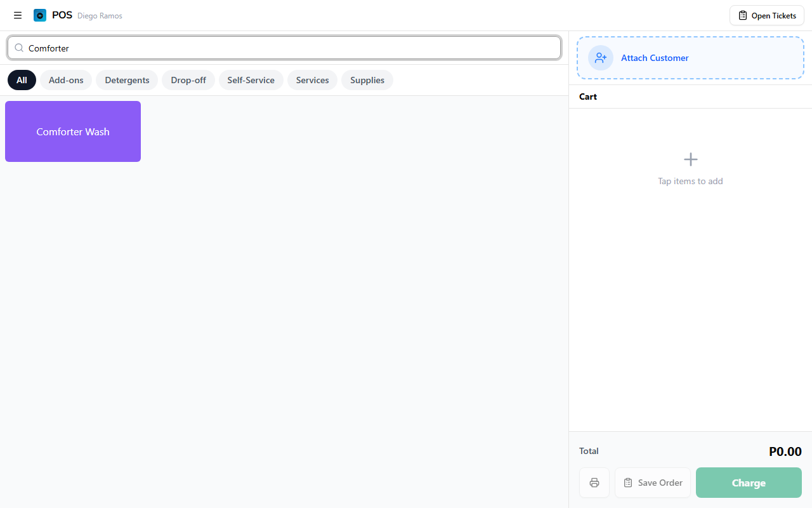Click the plus icon in empty cart
The image size is (812, 508).
click(690, 159)
